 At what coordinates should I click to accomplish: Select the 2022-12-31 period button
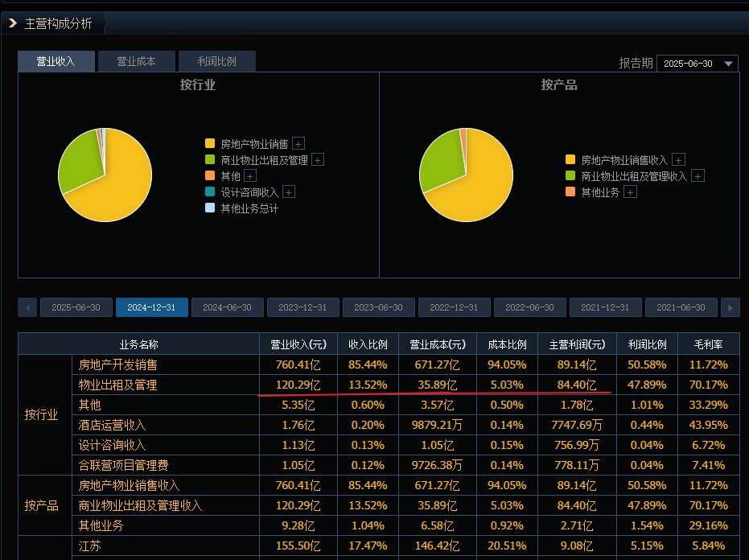(x=455, y=307)
